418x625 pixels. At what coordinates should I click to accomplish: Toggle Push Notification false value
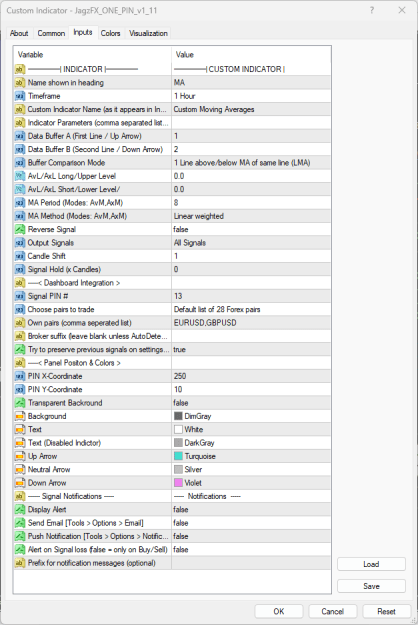(251, 537)
